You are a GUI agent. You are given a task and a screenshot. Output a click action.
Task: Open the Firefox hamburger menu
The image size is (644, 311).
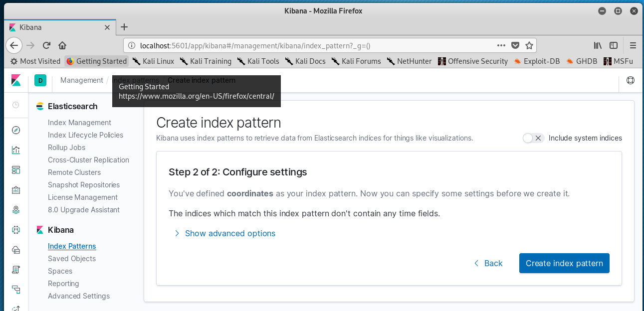[633, 45]
